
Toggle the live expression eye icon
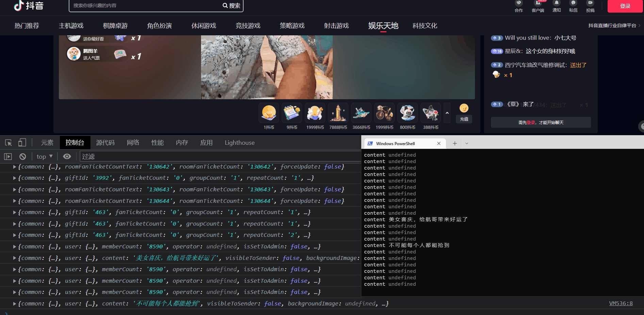67,156
